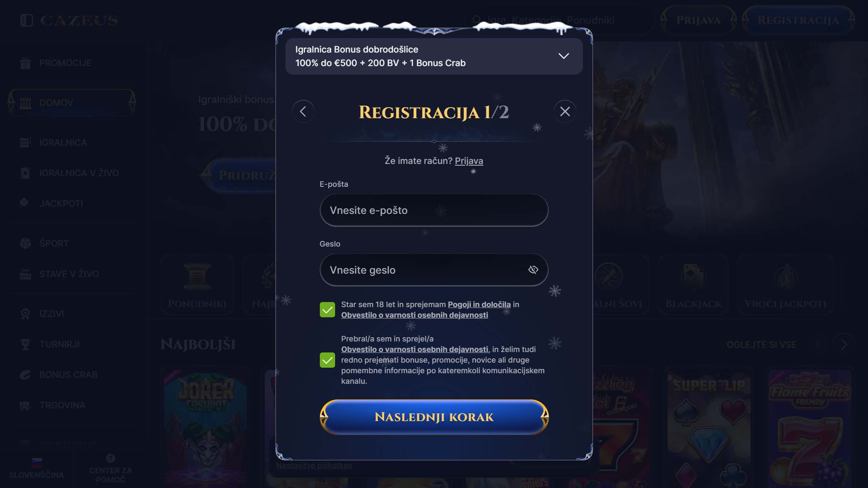This screenshot has width=868, height=488.
Task: Click the Promocije gift icon
Action: [25, 63]
